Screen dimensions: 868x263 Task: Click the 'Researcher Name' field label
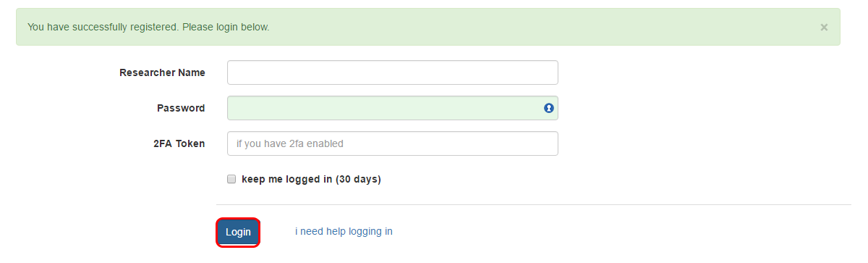pyautogui.click(x=162, y=72)
